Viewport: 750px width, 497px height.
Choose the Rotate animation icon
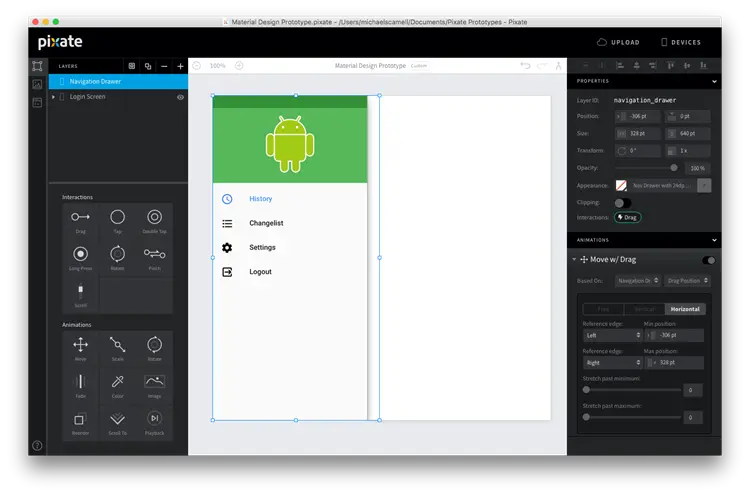click(x=154, y=344)
